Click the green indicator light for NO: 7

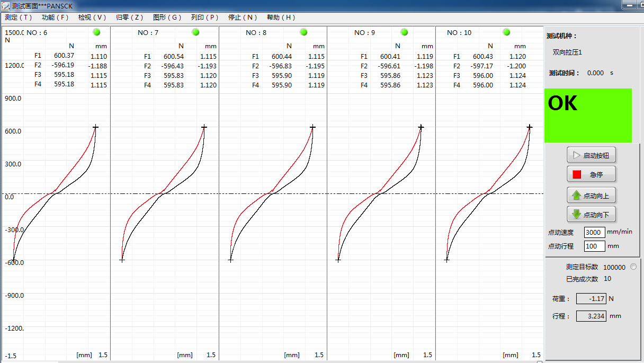(x=195, y=32)
